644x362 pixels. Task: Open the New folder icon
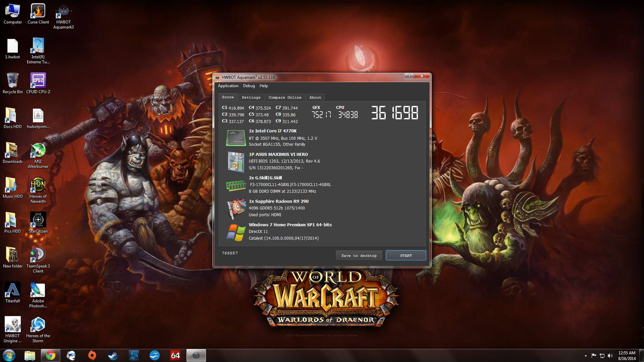(x=13, y=258)
